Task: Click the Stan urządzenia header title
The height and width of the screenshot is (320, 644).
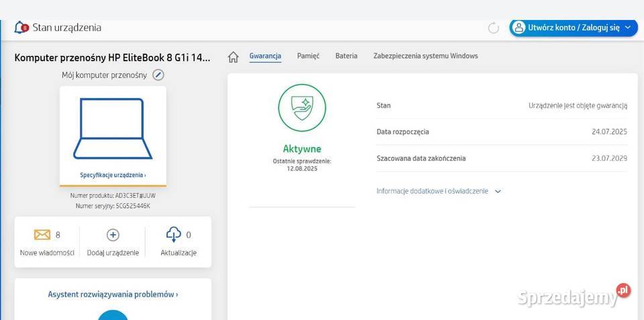Action: [x=66, y=28]
